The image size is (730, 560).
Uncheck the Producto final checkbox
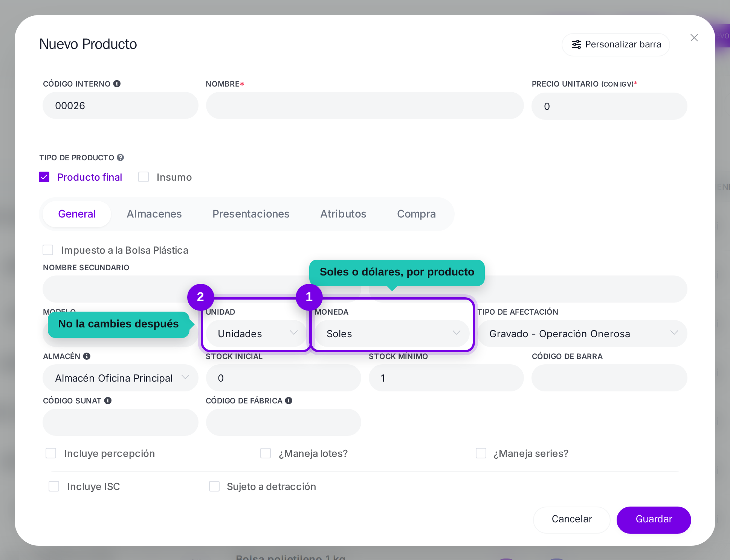[44, 177]
